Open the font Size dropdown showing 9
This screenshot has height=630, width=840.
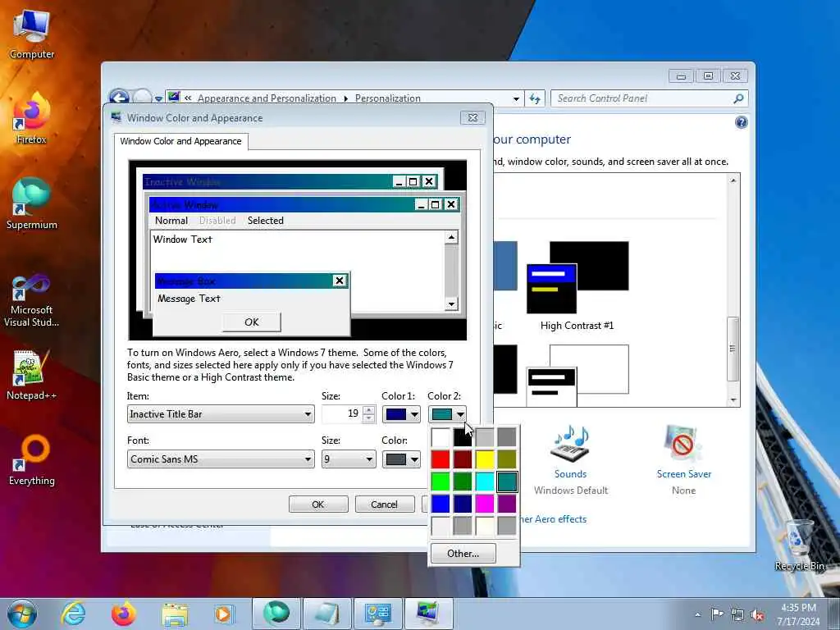coord(349,459)
